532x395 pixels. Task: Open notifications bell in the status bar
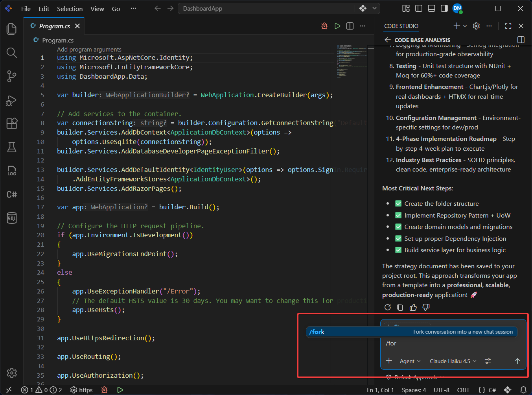(x=523, y=390)
